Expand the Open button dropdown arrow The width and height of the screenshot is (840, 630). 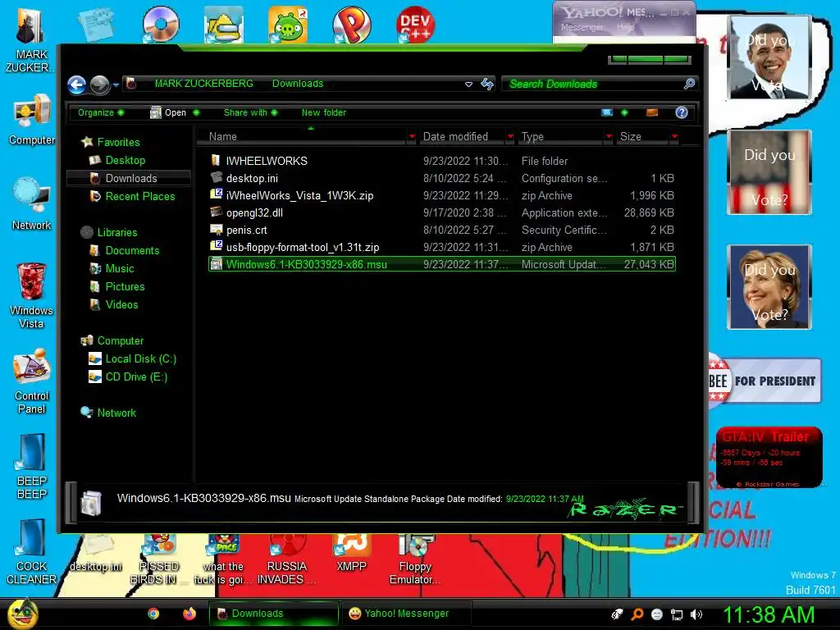(x=196, y=112)
